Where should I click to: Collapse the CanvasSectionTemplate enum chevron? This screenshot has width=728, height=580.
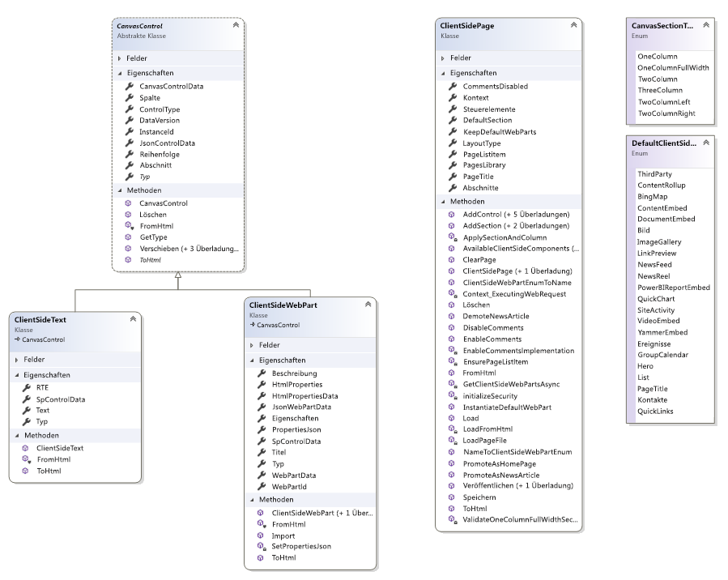click(706, 26)
